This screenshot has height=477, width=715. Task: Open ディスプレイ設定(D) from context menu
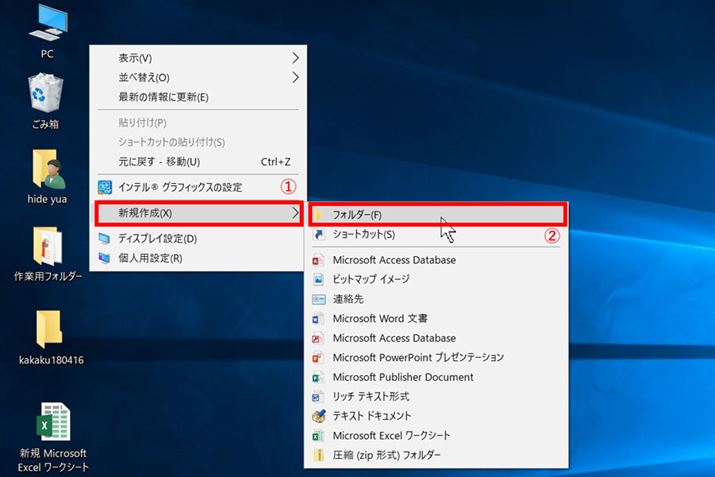click(157, 238)
